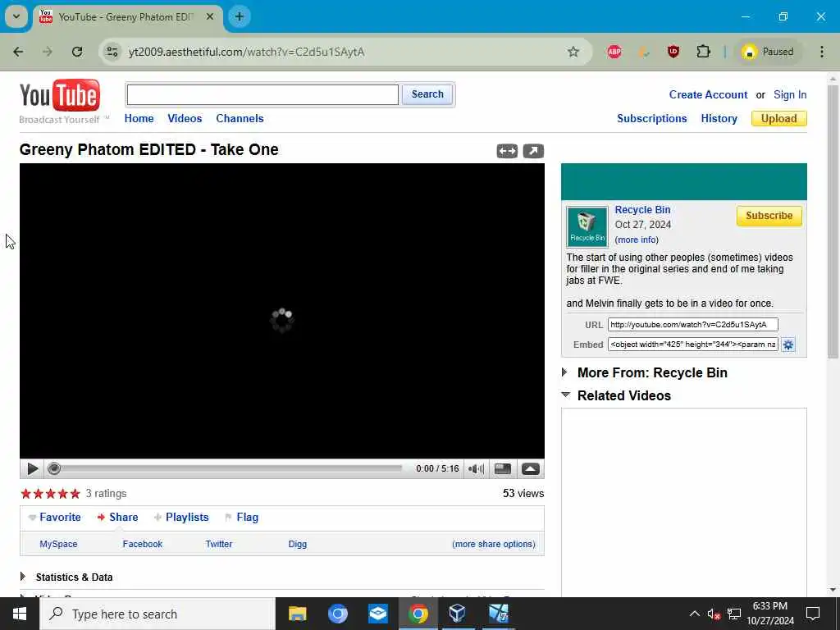The image size is (840, 630).
Task: Open Subscriptions page
Action: tap(652, 118)
